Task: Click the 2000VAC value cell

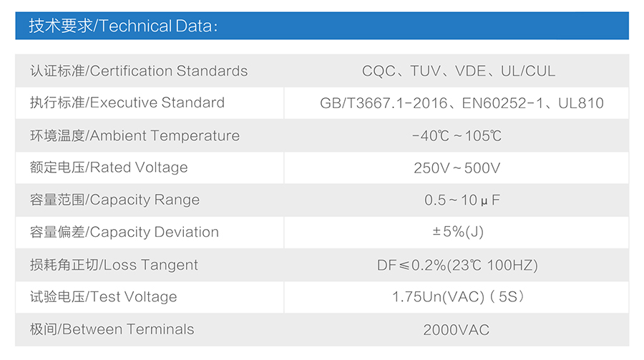Action: [457, 330]
